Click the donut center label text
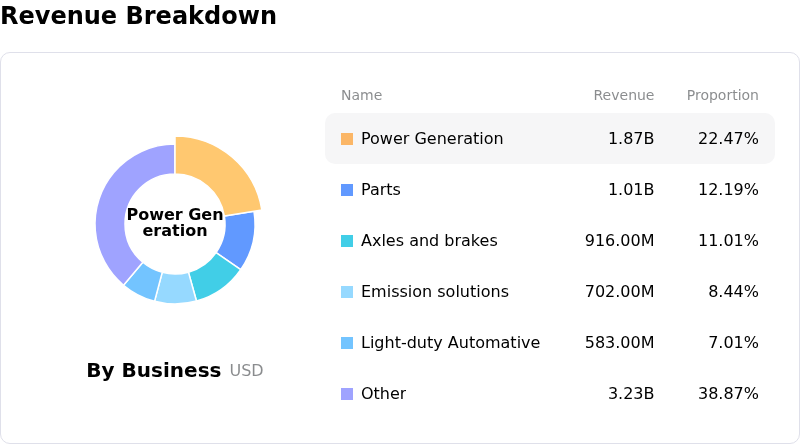This screenshot has height=444, width=800. pos(175,223)
